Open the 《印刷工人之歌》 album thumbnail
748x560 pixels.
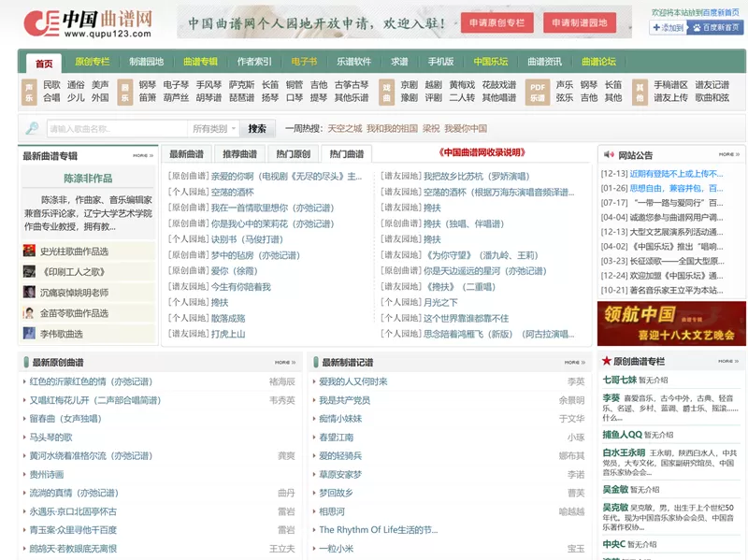30,270
